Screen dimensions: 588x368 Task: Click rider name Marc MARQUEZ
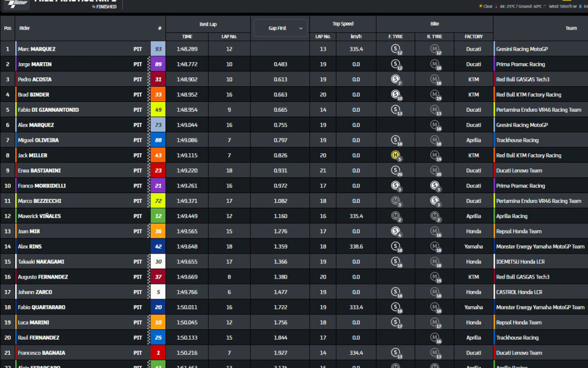(37, 49)
